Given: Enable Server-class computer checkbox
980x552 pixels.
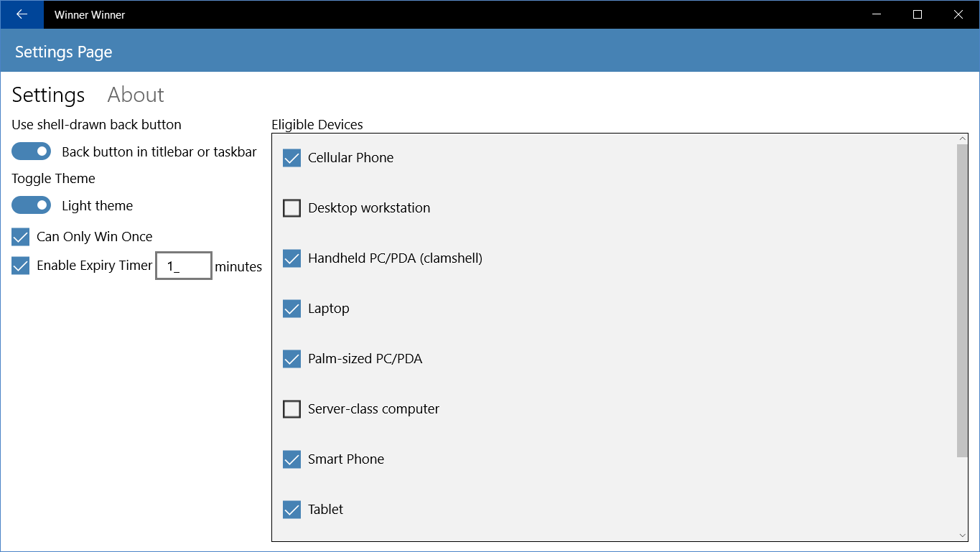Looking at the screenshot, I should coord(291,409).
